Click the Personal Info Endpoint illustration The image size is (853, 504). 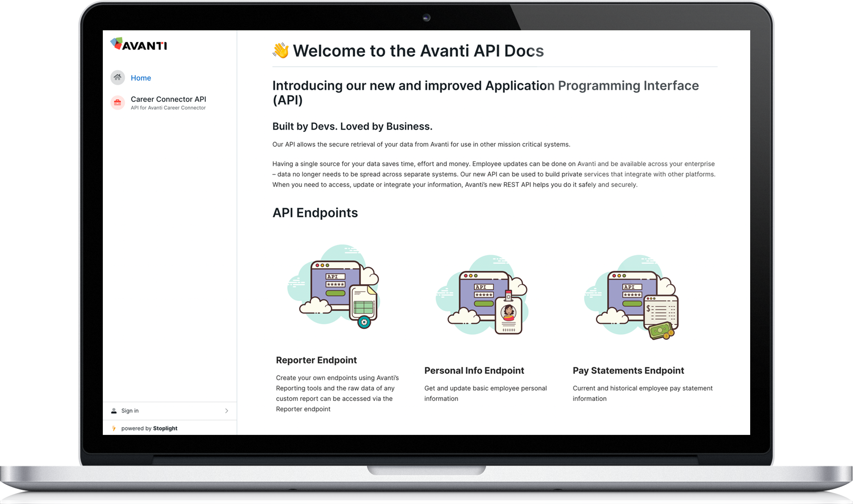pyautogui.click(x=482, y=295)
